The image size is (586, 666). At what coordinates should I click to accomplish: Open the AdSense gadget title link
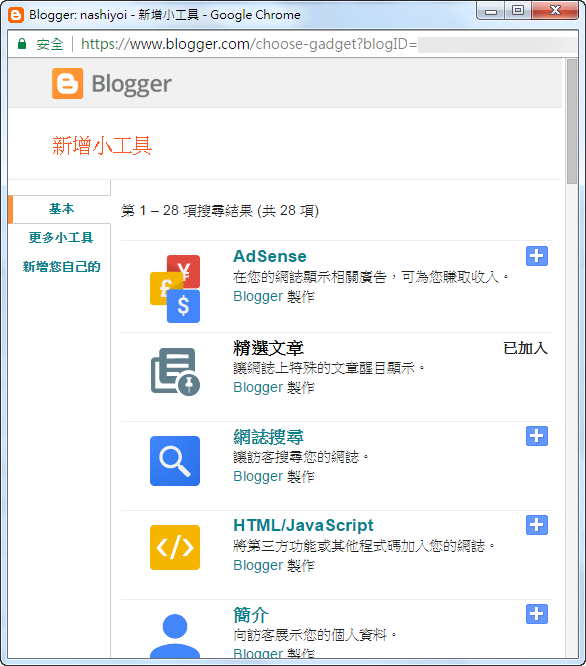[x=270, y=256]
